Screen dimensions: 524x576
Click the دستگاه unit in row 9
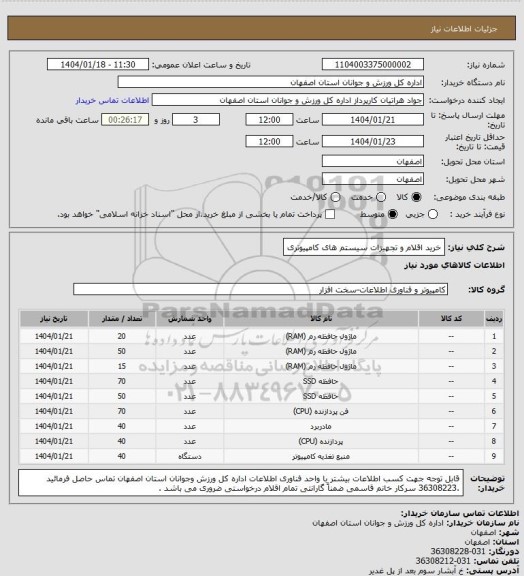[190, 456]
